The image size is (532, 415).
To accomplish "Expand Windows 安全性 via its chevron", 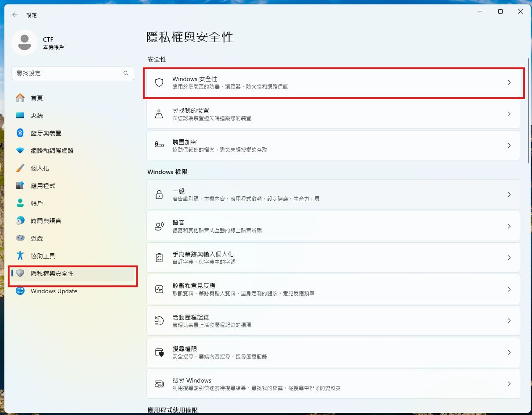I will point(509,82).
